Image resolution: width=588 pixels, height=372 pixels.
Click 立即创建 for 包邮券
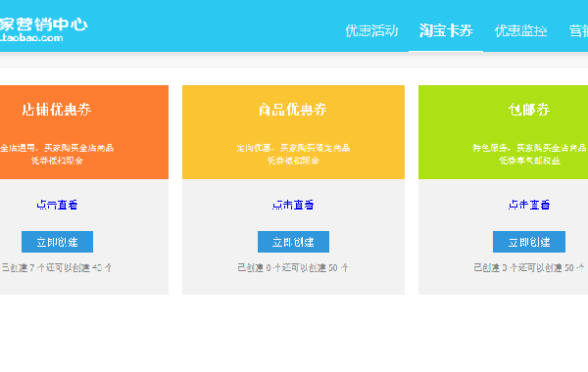click(529, 242)
